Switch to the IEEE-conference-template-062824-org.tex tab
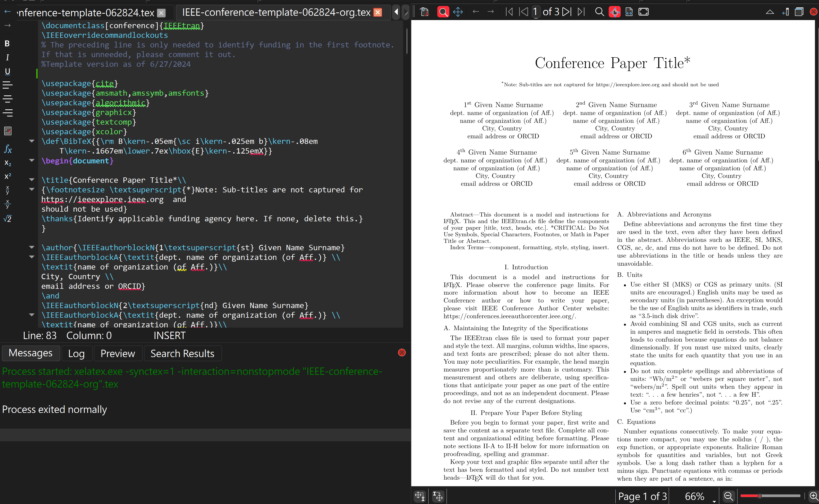 click(x=276, y=12)
